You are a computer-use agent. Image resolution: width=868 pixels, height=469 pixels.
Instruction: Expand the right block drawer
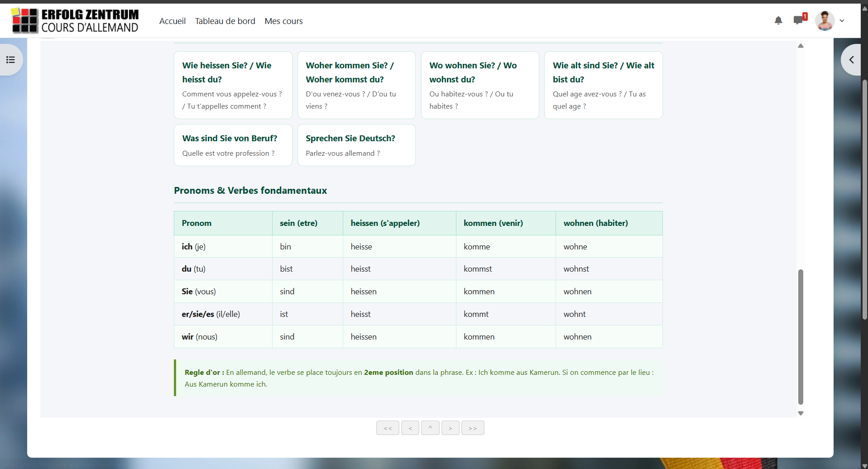pyautogui.click(x=851, y=60)
